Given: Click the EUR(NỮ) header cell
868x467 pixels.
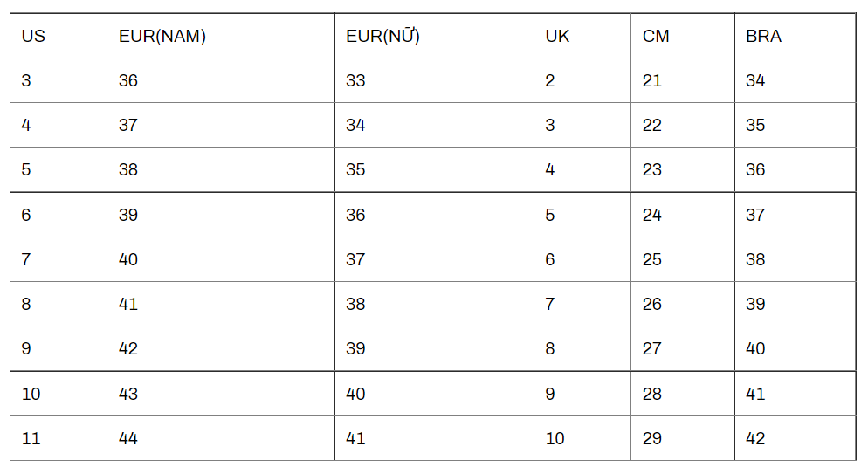Looking at the screenshot, I should click(x=383, y=37).
